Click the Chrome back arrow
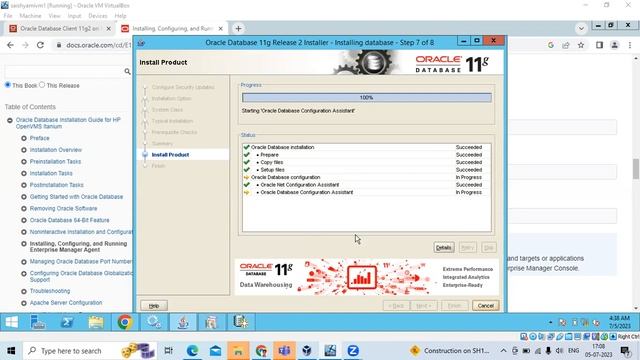The image size is (640, 360). (11, 45)
